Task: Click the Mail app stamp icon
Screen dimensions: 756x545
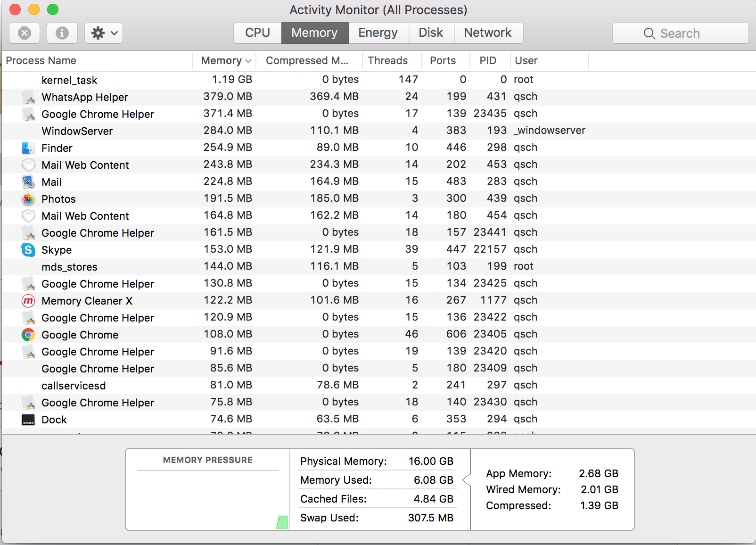Action: [28, 182]
